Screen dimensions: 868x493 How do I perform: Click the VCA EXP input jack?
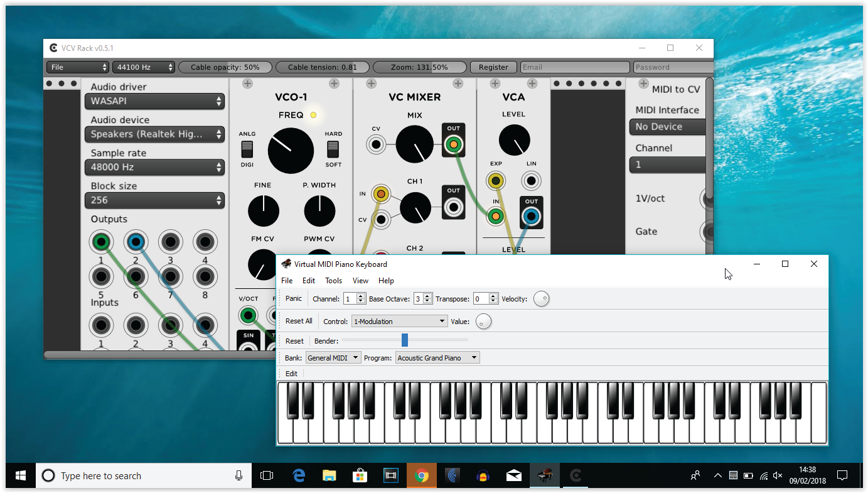point(496,181)
